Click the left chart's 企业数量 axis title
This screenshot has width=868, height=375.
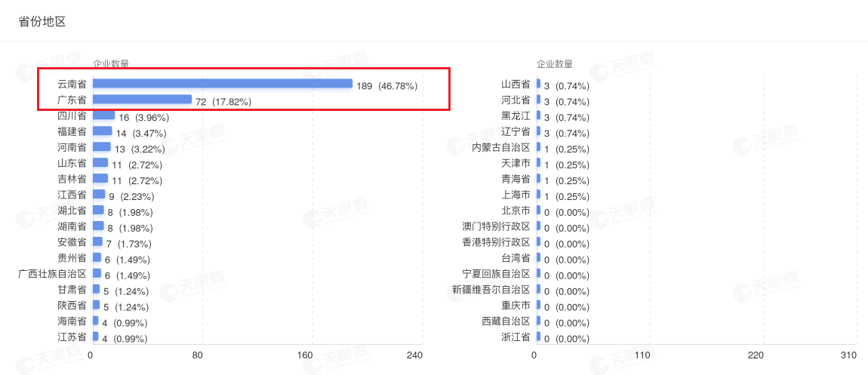pyautogui.click(x=111, y=64)
